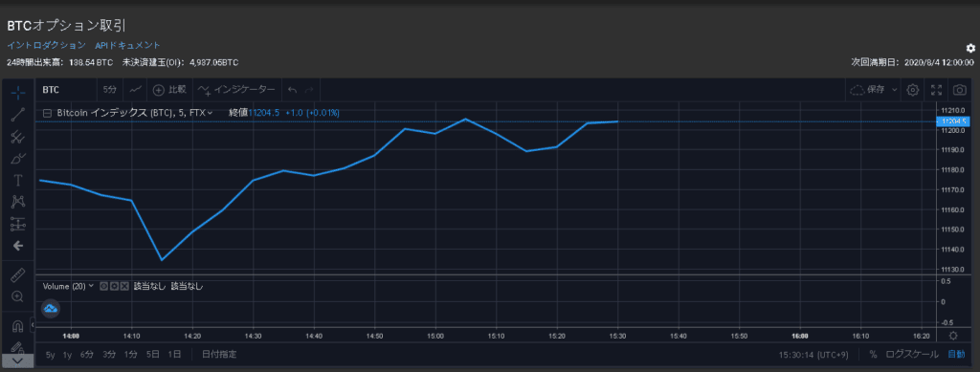Click the 16:00 time axis label
This screenshot has width=980, height=372.
tap(800, 336)
